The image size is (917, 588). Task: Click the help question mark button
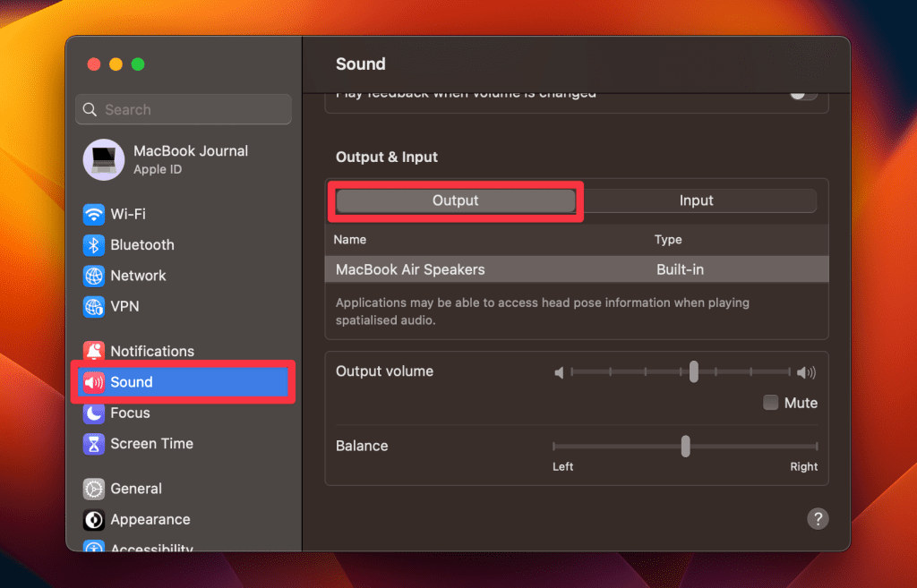point(817,519)
